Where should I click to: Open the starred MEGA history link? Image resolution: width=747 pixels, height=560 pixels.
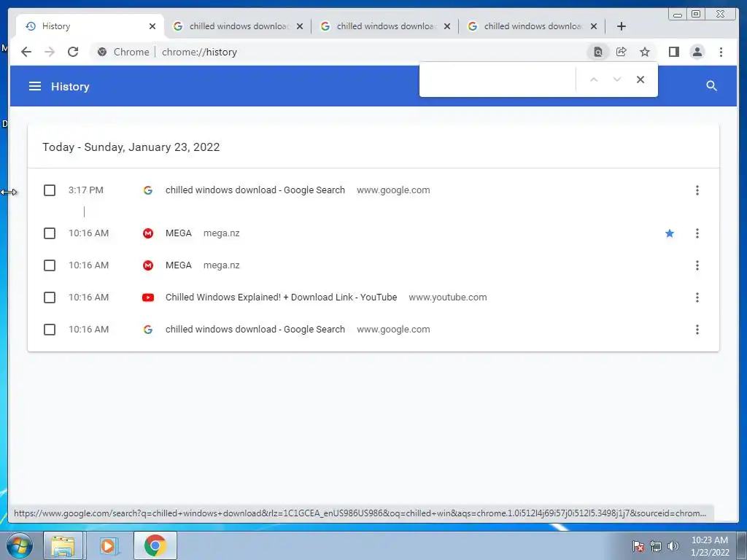[179, 233]
